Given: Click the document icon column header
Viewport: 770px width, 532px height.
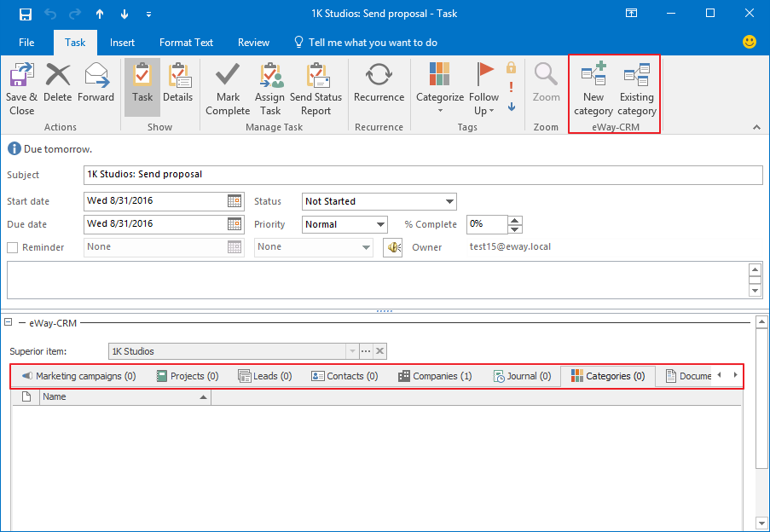Looking at the screenshot, I should coord(26,397).
